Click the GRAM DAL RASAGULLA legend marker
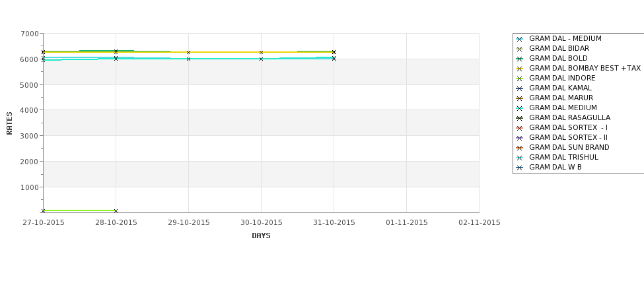The image size is (644, 283). click(520, 118)
